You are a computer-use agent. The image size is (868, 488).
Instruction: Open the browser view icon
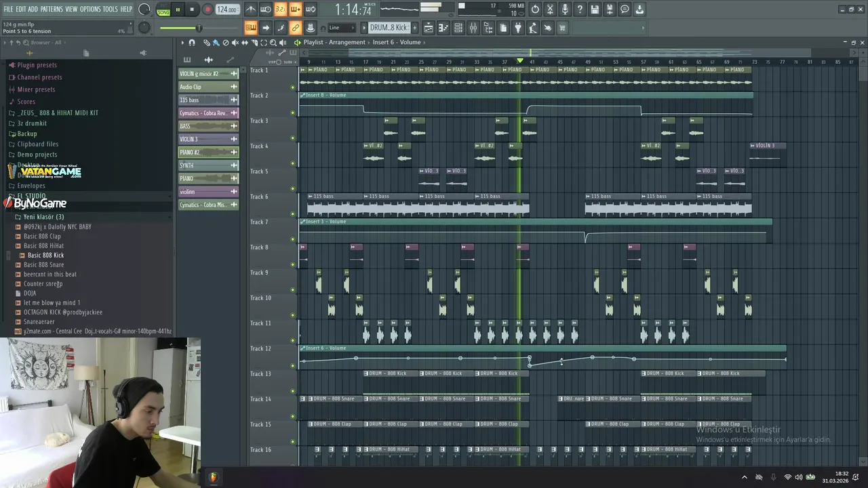(488, 28)
